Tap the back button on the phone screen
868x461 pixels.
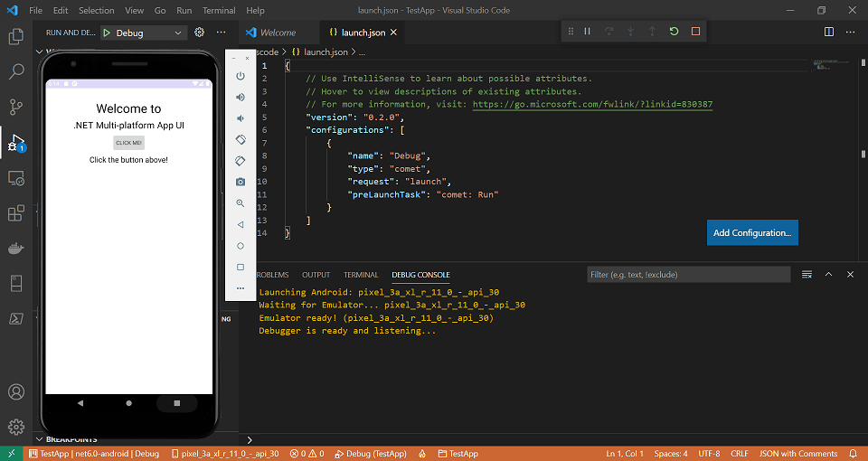(x=80, y=403)
